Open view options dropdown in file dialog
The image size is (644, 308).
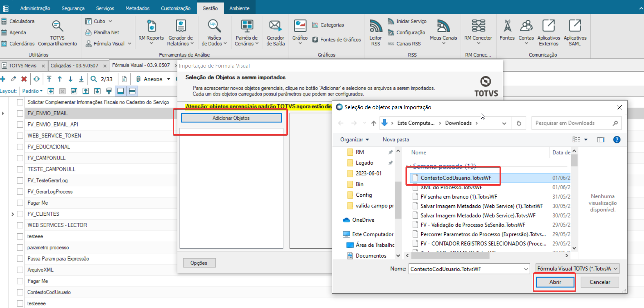[x=586, y=140]
